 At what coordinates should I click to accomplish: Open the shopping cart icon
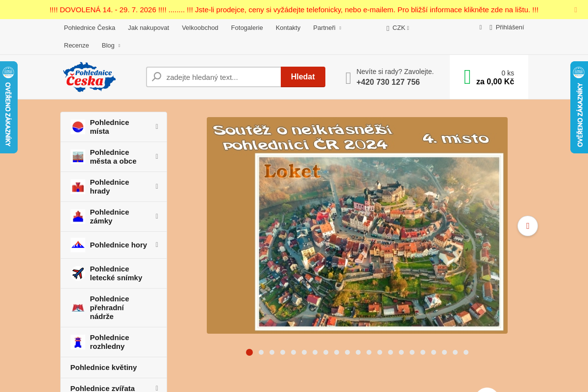467,77
